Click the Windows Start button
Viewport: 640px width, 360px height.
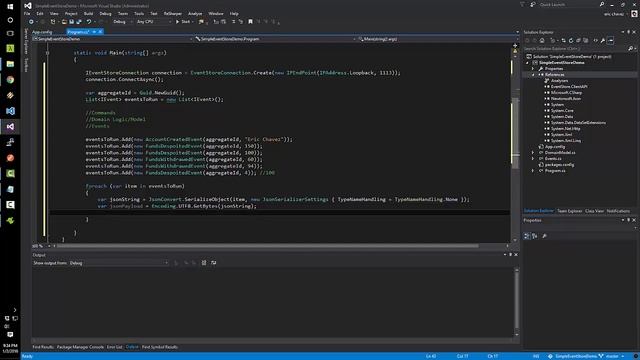tap(10, 7)
